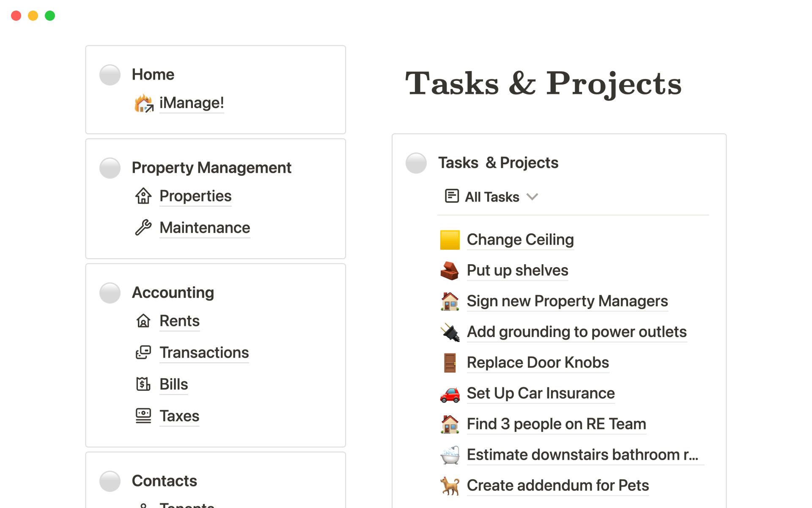Click the Transactions icon
This screenshot has height=508, width=812.
tap(143, 353)
